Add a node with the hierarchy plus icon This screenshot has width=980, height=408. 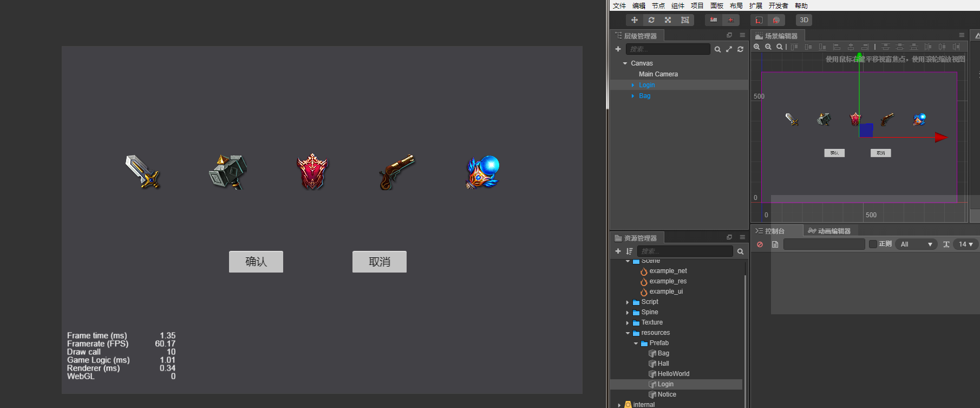pos(618,49)
